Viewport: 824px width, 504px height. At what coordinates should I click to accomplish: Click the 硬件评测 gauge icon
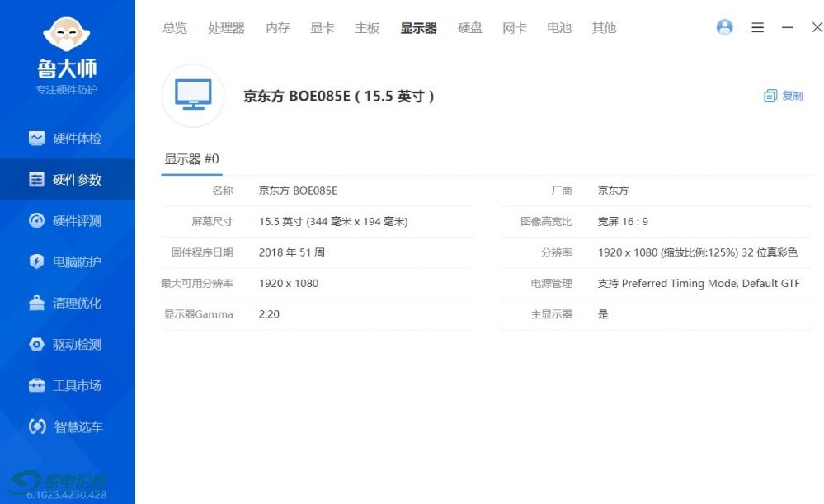[x=36, y=220]
